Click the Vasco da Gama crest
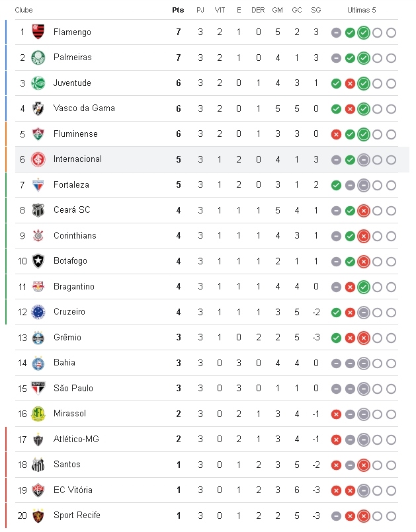Viewport: 416px width, 532px height. 38,108
